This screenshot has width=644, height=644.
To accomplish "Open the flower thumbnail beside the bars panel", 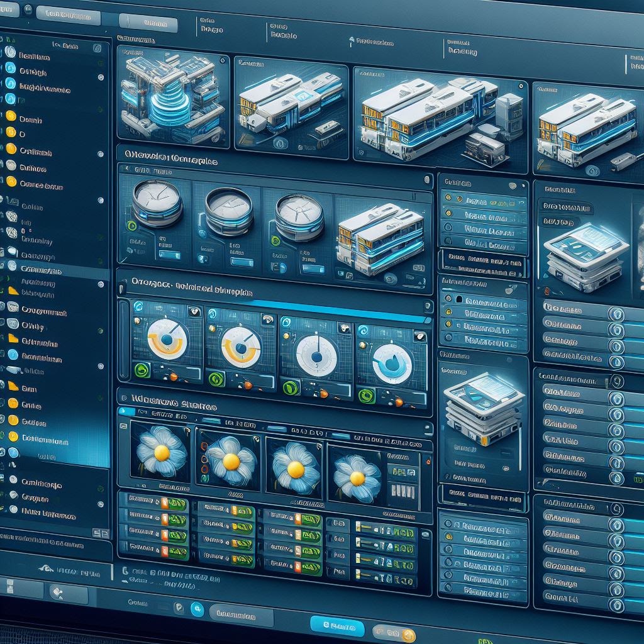I will [357, 479].
